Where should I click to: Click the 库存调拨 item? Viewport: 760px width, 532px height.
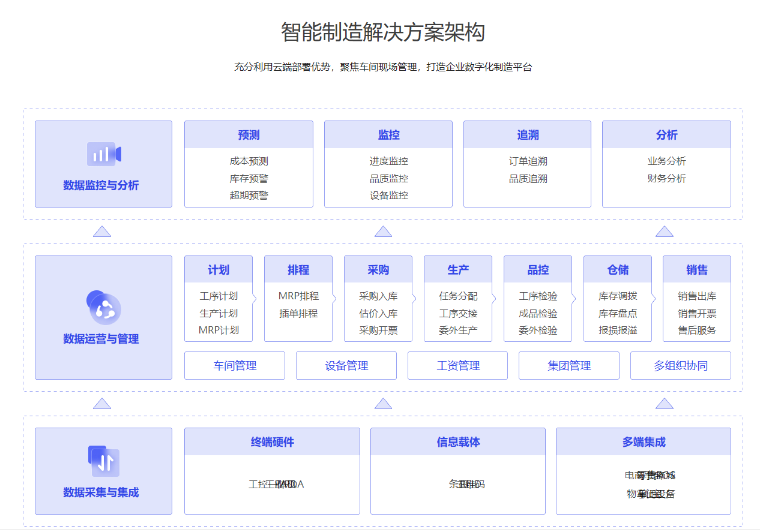(618, 296)
